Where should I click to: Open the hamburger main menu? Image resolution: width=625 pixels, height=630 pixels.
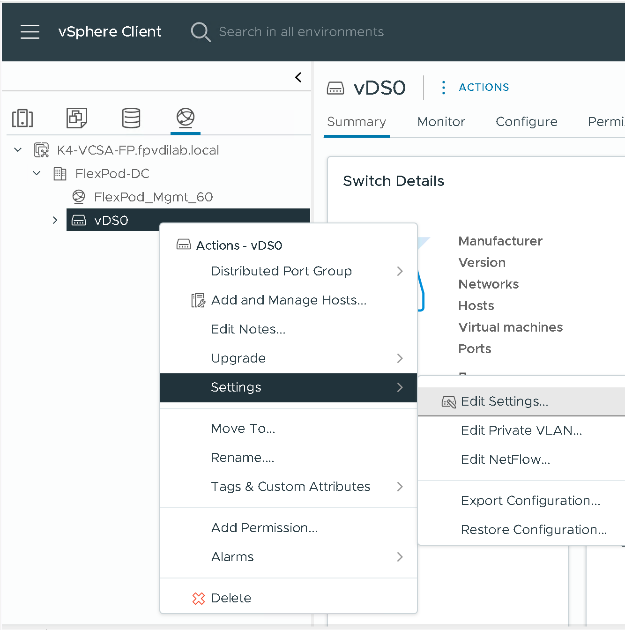[x=30, y=32]
